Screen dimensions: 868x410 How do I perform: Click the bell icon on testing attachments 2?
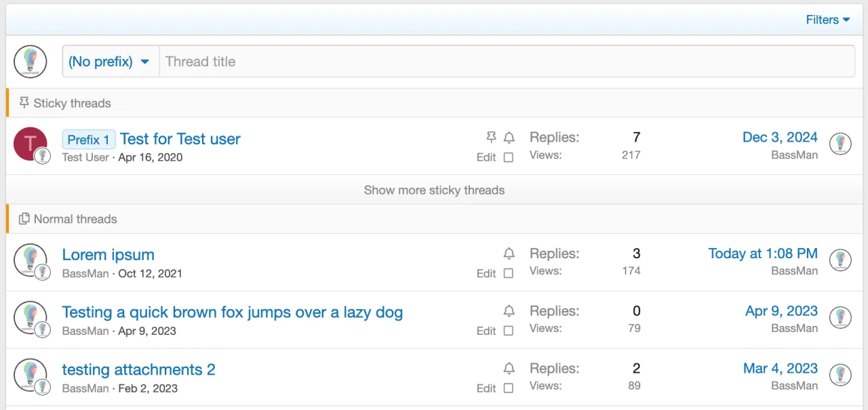pyautogui.click(x=509, y=368)
